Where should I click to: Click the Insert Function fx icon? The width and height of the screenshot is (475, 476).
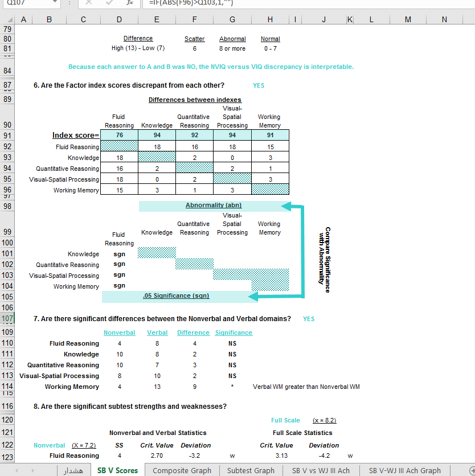[129, 2]
